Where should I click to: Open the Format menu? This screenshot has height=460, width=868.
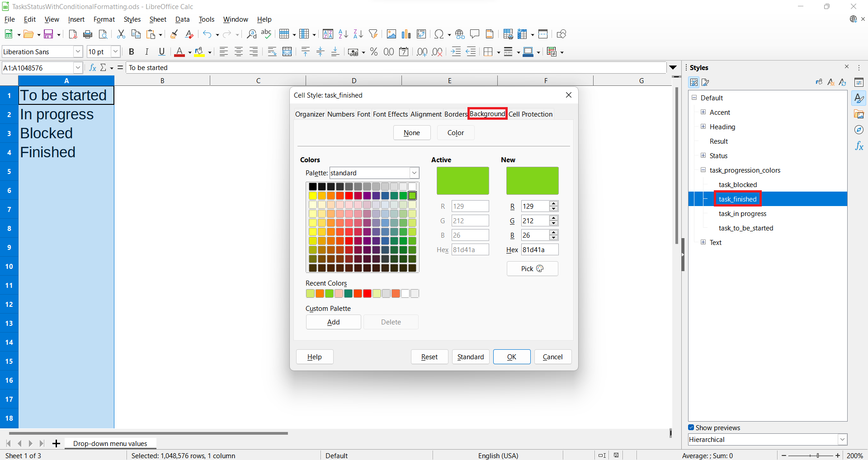(x=104, y=19)
